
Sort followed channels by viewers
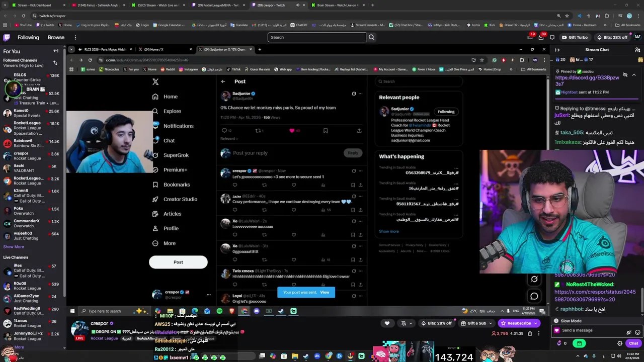click(x=55, y=63)
